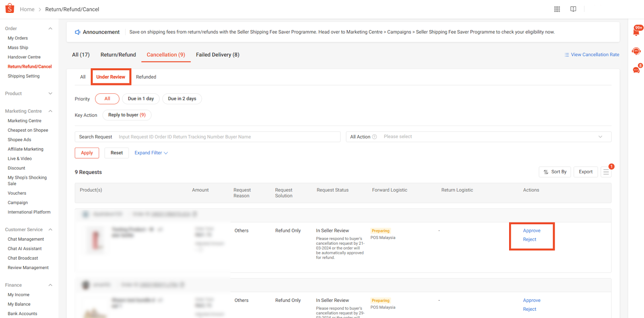Open My Orders in sidebar
The image size is (644, 318).
18,38
